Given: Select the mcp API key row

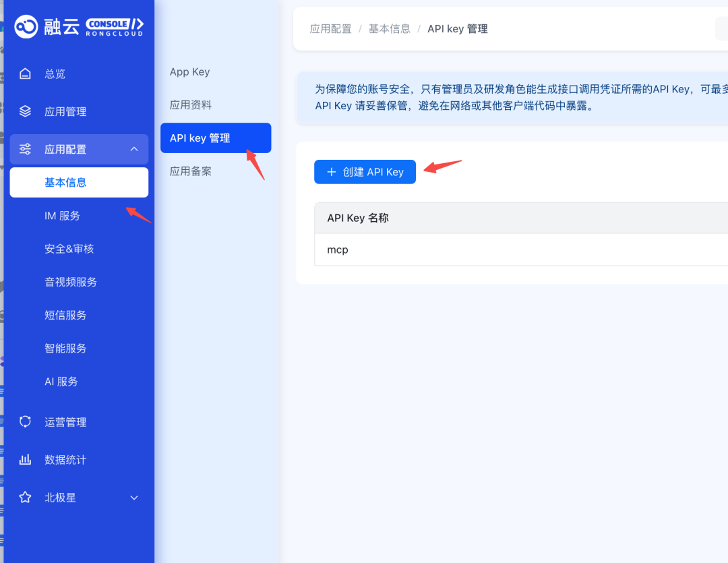Looking at the screenshot, I should 521,250.
